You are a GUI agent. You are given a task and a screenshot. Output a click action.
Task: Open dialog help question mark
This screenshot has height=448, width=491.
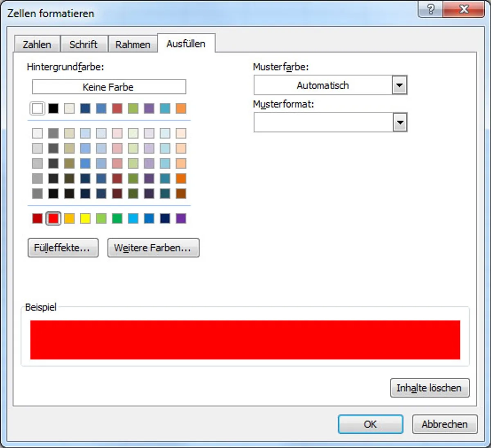click(430, 9)
